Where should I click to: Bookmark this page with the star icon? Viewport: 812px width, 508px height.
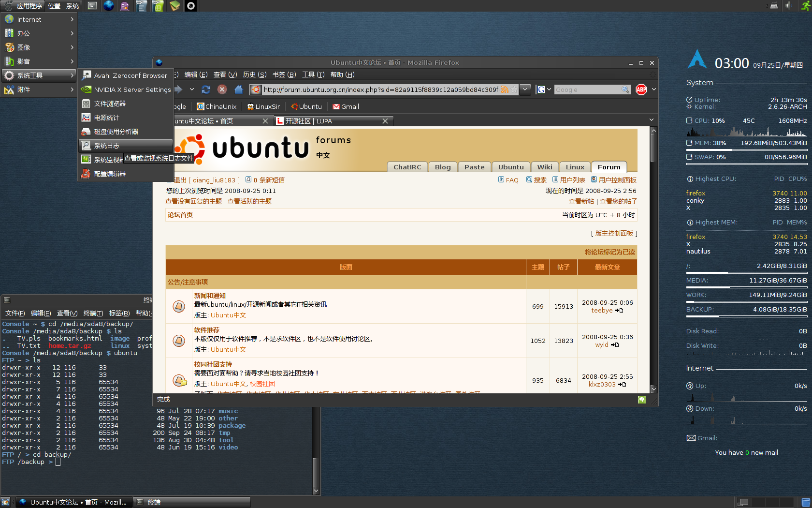pyautogui.click(x=514, y=90)
